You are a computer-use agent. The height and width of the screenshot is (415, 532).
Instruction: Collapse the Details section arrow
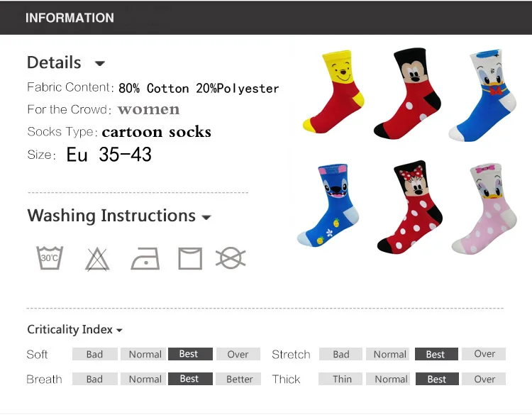point(100,63)
